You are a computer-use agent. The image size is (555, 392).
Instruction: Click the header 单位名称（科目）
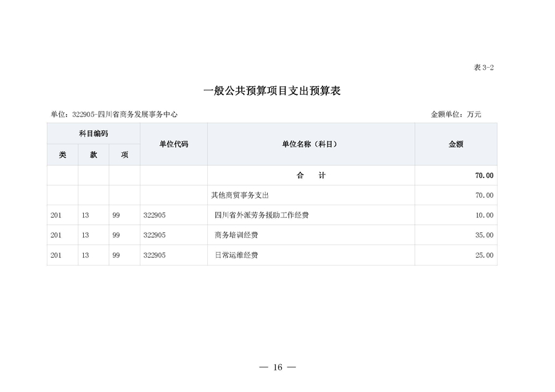coord(310,144)
